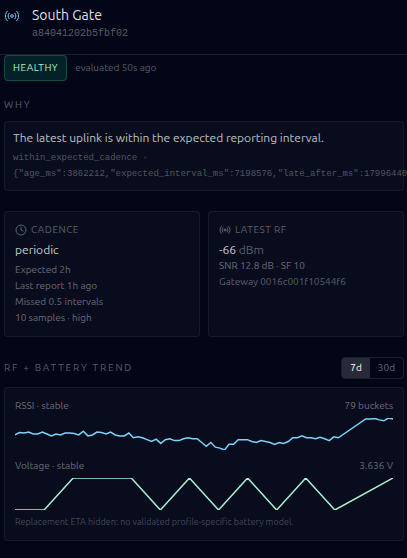Click the RF + Battery Trend heading
This screenshot has height=558, width=407.
pyautogui.click(x=68, y=368)
